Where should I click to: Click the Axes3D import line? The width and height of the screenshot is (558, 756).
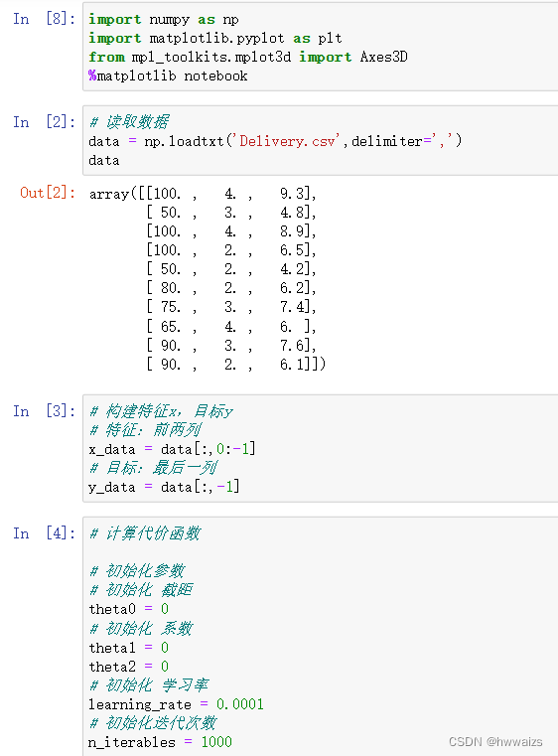[x=248, y=57]
